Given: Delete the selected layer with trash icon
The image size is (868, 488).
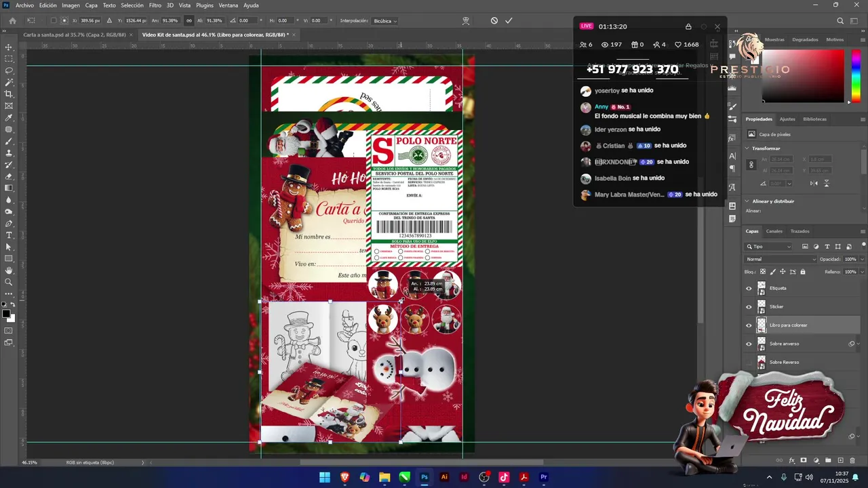Looking at the screenshot, I should coord(853,461).
